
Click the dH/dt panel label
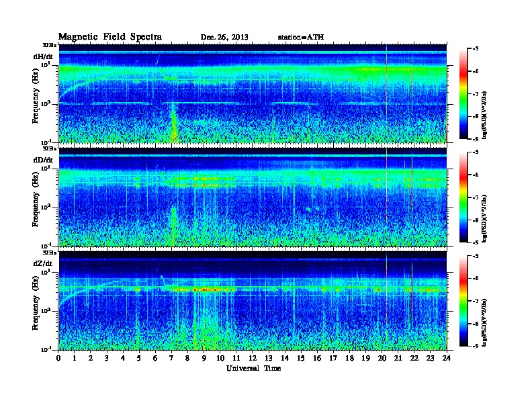(x=43, y=56)
